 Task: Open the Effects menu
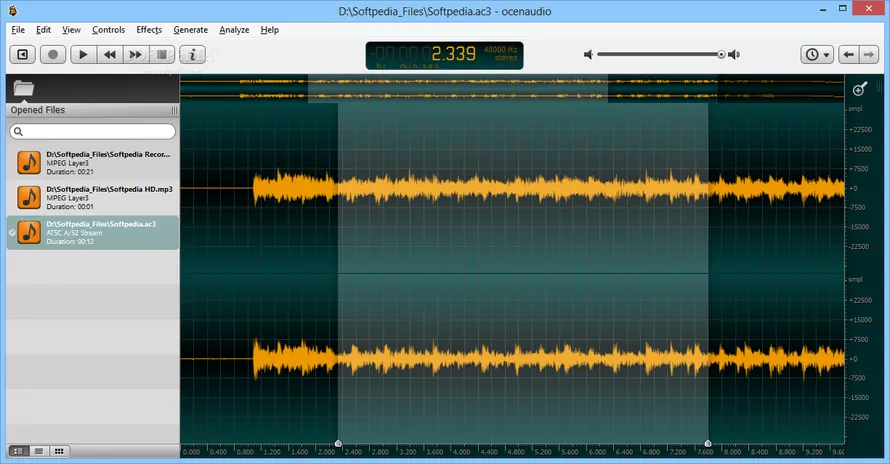point(149,30)
